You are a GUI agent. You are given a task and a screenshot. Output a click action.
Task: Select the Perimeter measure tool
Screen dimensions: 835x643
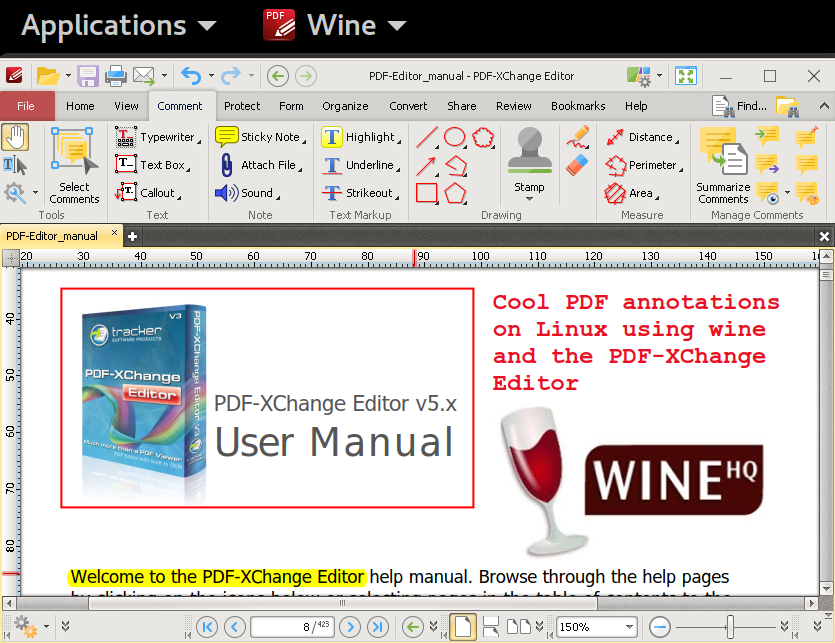point(644,165)
